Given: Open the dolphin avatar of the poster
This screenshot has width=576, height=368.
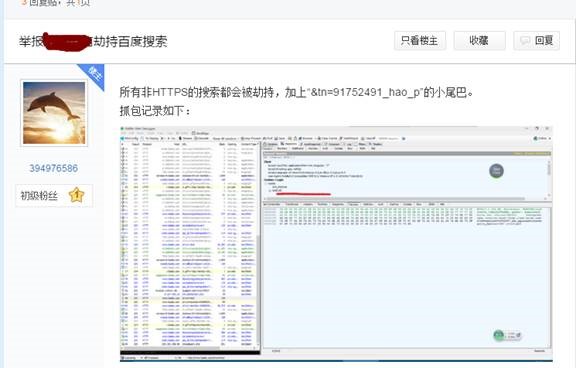Looking at the screenshot, I should pyautogui.click(x=54, y=113).
